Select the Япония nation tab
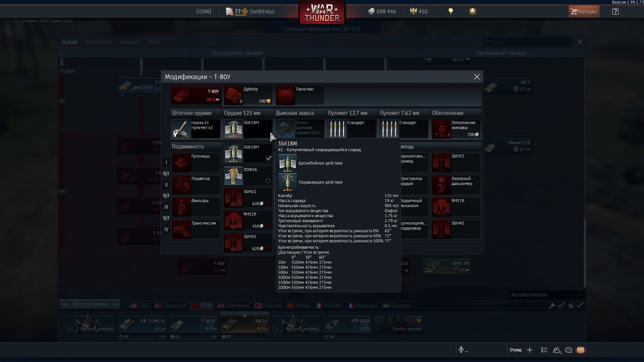644x362 pixels. [x=267, y=305]
